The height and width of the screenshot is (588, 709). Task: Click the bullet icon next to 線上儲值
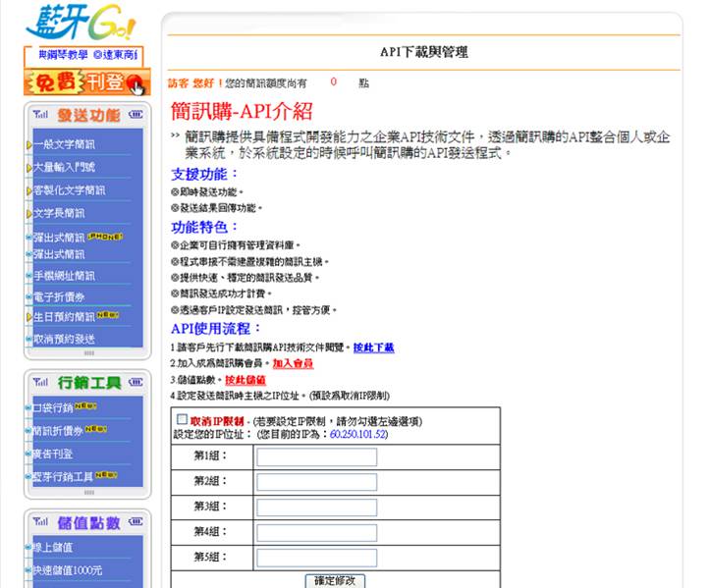(29, 548)
